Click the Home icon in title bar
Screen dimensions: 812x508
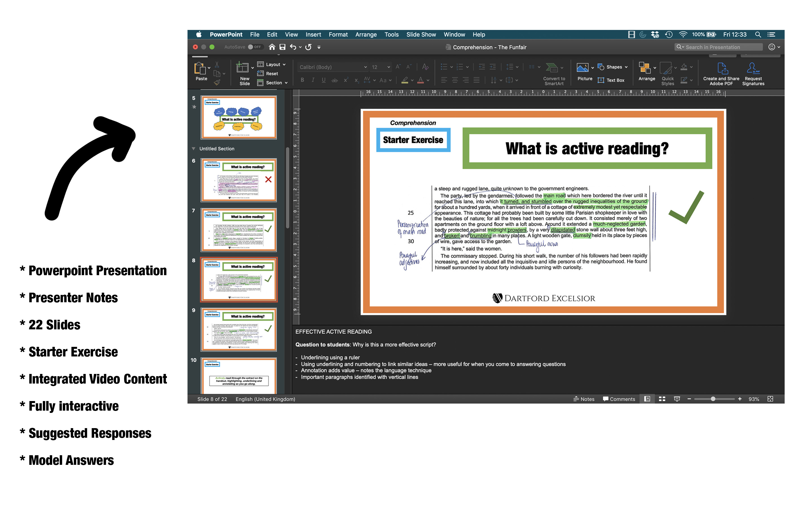[272, 47]
